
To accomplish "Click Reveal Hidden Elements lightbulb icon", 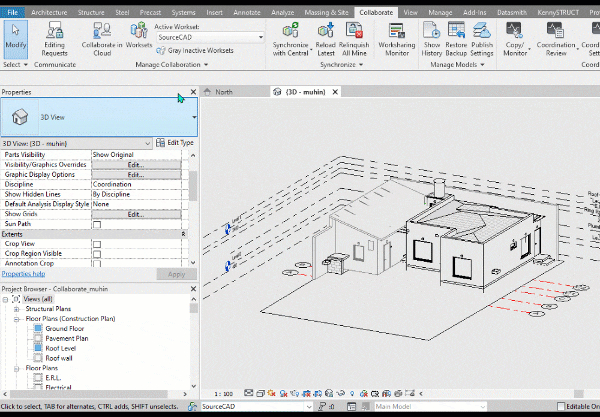I will coord(352,393).
